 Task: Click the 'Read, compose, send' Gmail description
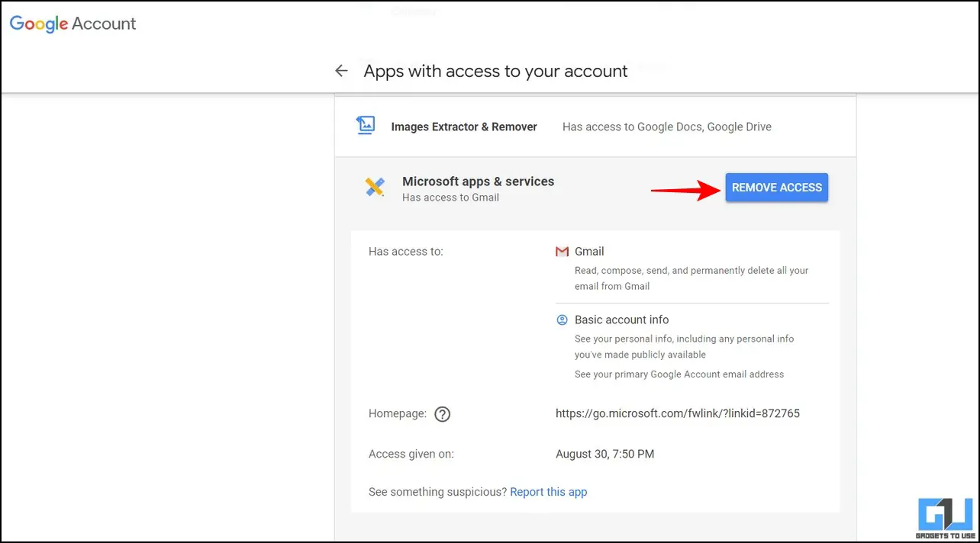click(691, 278)
